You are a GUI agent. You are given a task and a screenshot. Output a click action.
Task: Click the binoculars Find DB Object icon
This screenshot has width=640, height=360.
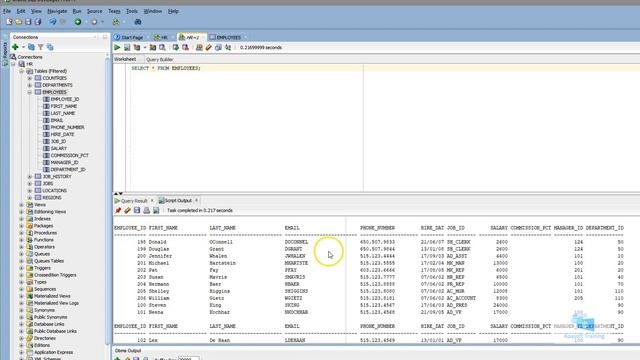click(x=138, y=22)
